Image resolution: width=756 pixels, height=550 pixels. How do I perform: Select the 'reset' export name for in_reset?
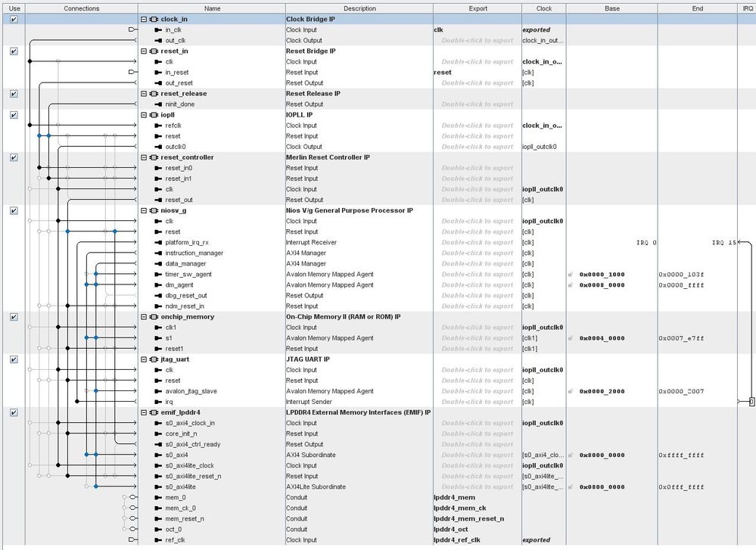(x=443, y=73)
